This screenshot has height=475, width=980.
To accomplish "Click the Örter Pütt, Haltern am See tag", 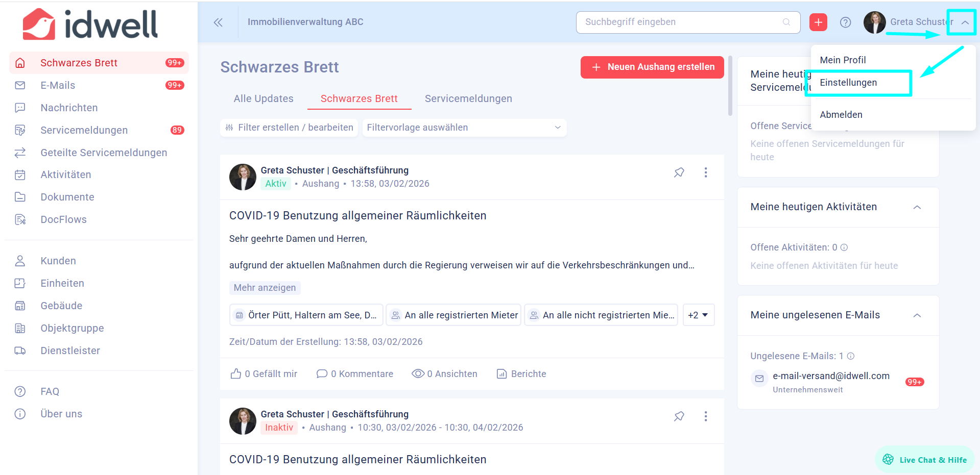I will (x=306, y=315).
